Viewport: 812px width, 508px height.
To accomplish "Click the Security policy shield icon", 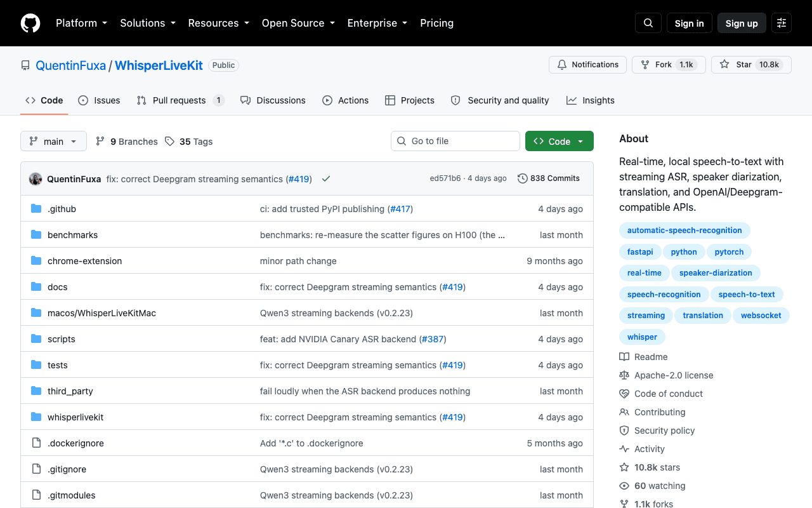I will click(624, 431).
